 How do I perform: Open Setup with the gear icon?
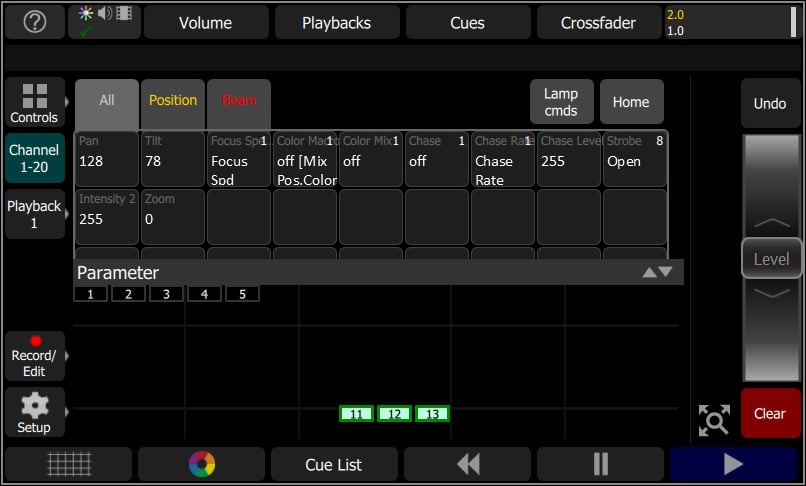click(34, 412)
